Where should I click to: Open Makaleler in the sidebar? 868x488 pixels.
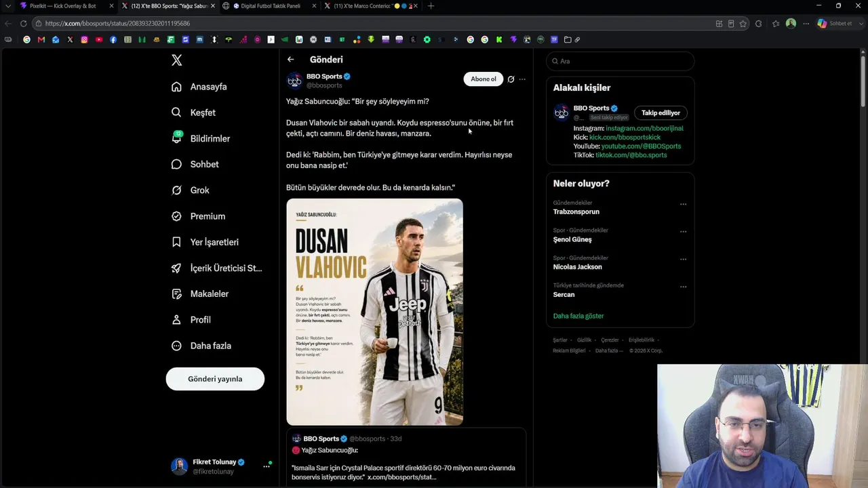tap(200, 293)
